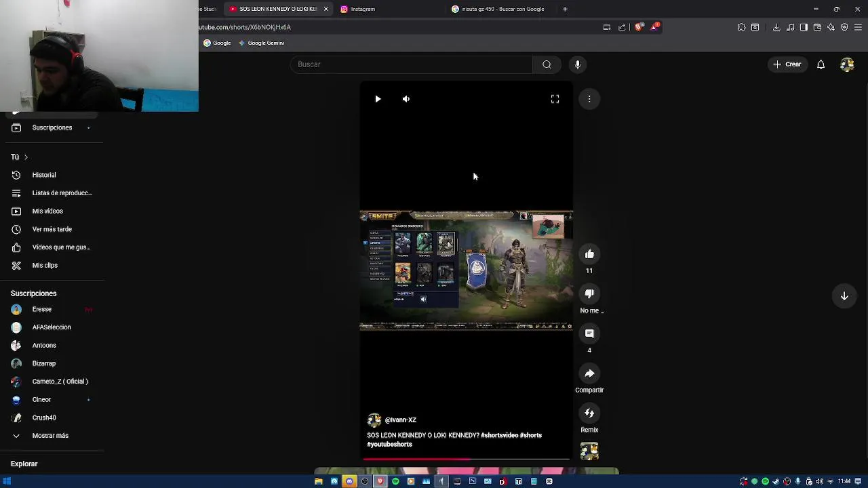Open the taskbar volume control
Viewport: 868px width, 488px height.
(820, 481)
